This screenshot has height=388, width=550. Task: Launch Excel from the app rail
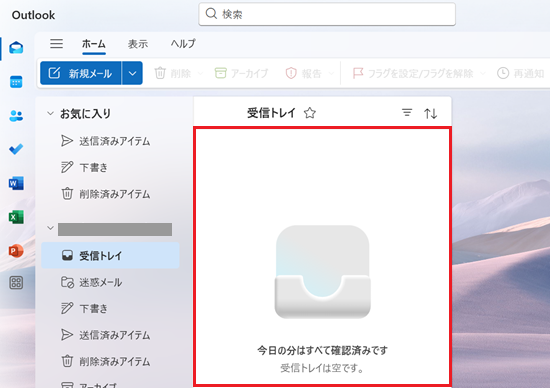pos(16,217)
